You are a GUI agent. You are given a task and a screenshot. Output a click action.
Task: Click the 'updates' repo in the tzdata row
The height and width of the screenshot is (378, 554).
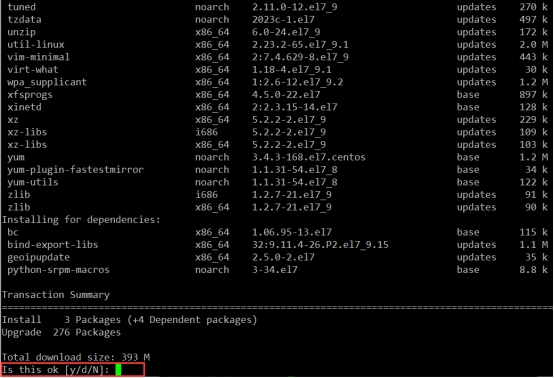(477, 19)
